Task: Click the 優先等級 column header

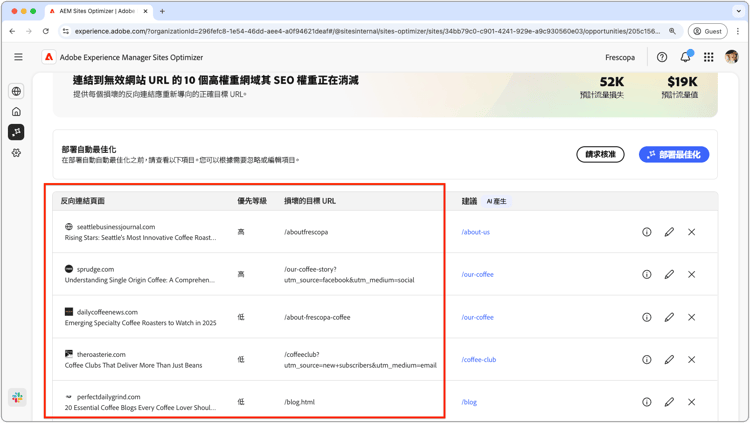Action: pos(252,201)
